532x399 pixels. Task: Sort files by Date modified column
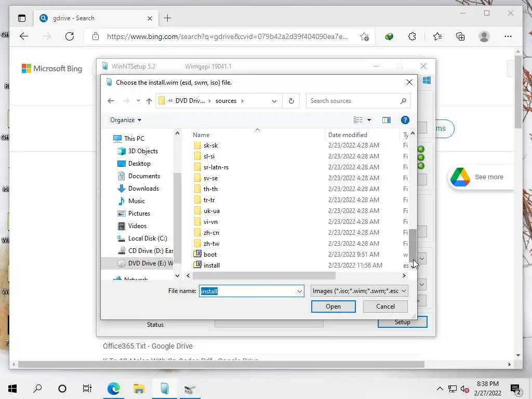click(x=348, y=135)
